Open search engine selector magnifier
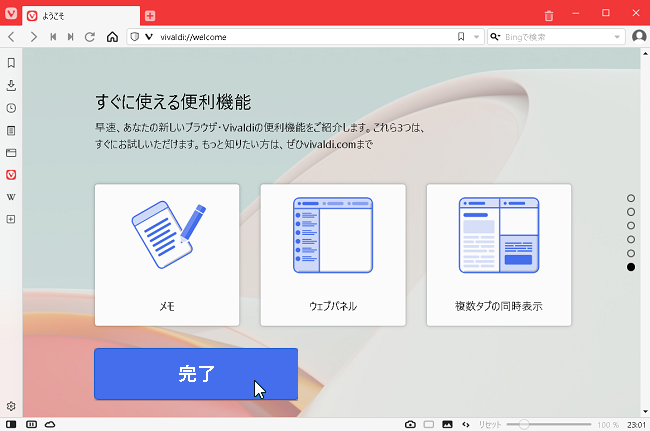Viewport: 650px width, 431px height. [x=495, y=37]
